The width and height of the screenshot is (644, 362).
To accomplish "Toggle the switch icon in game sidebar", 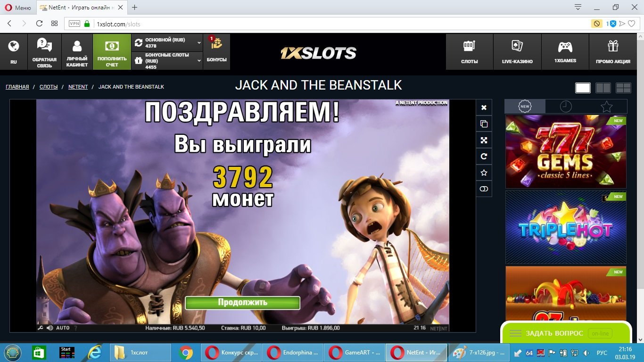I will tap(484, 189).
